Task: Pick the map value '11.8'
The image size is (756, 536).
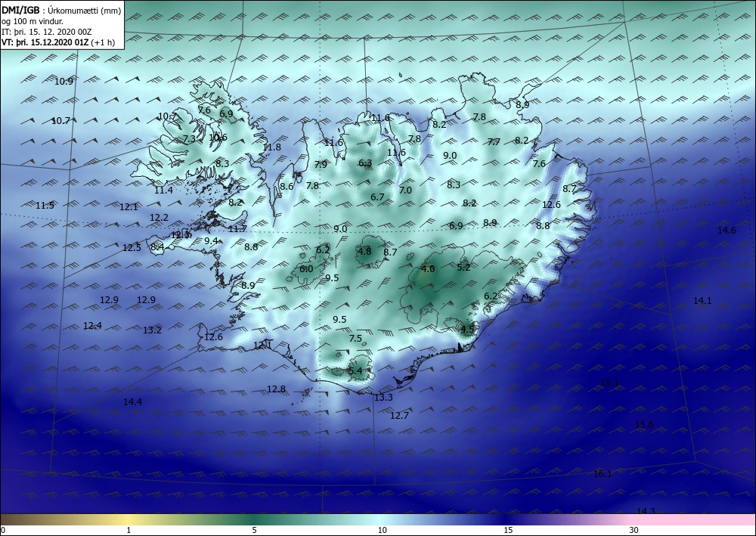Action: (271, 147)
